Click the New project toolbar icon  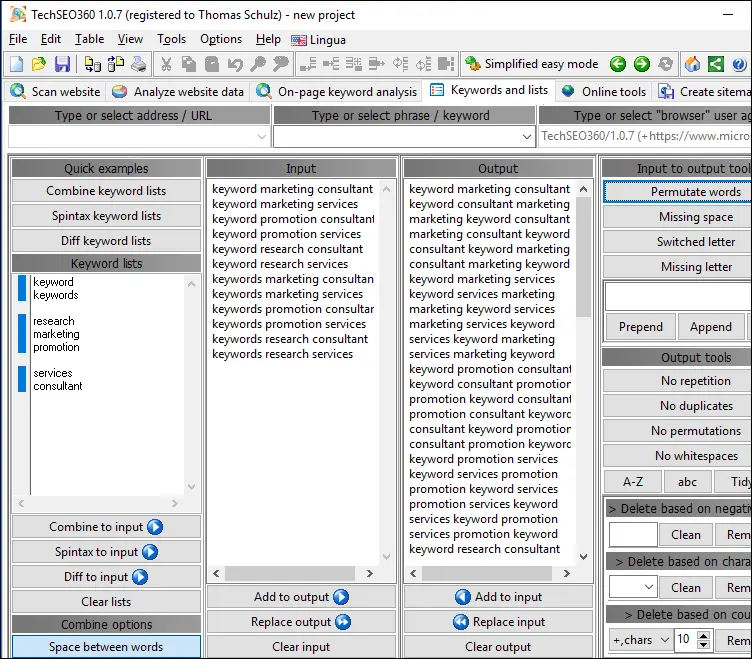click(x=16, y=64)
